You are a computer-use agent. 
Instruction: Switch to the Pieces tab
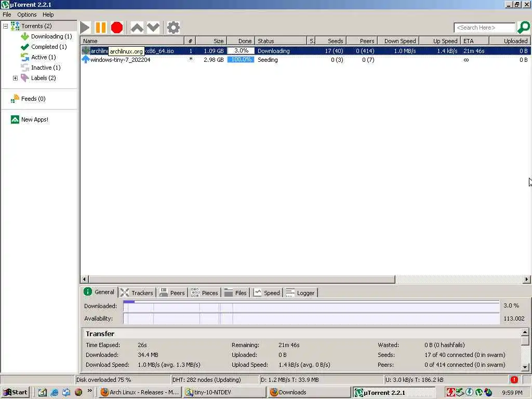click(x=205, y=292)
